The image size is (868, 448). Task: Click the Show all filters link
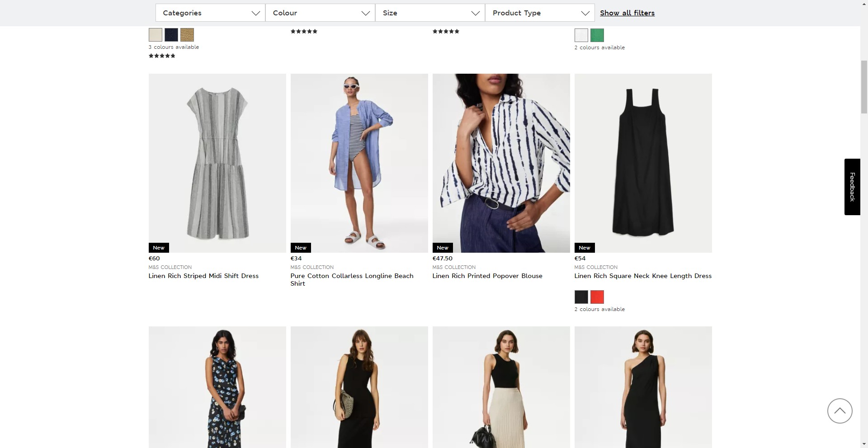coord(627,13)
